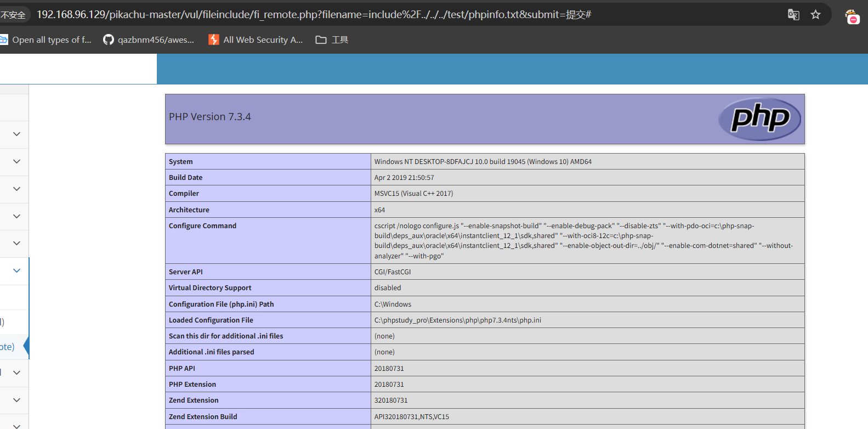This screenshot has width=868, height=429.
Task: Expand the third sidebar menu chevron
Action: click(16, 189)
